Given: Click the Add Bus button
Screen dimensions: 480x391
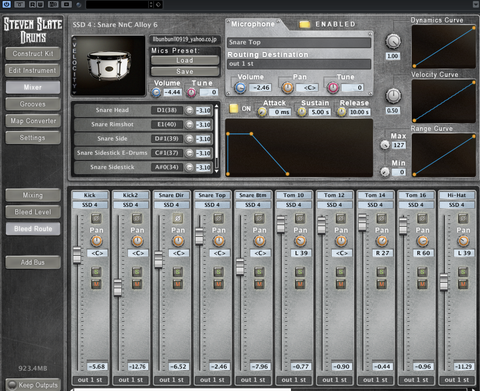Looking at the screenshot, I should pyautogui.click(x=33, y=262).
